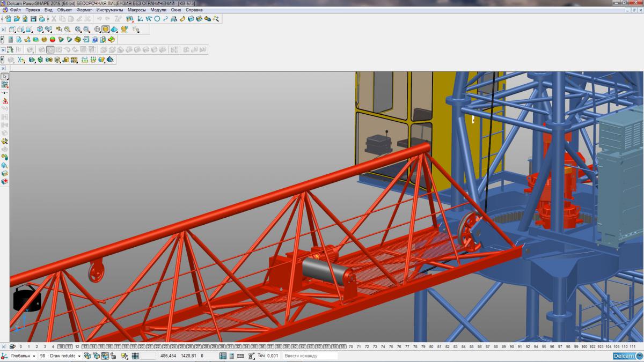Click the isometric view cube icon

tap(40, 29)
